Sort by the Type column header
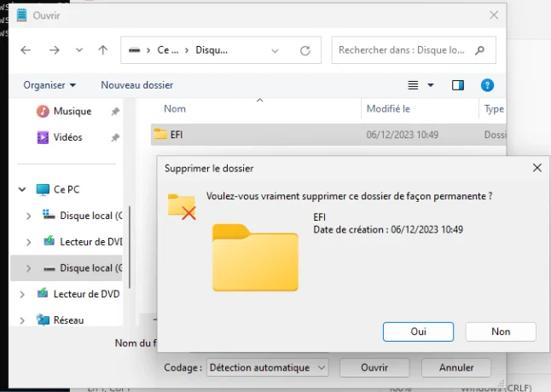551x392 pixels. [494, 109]
